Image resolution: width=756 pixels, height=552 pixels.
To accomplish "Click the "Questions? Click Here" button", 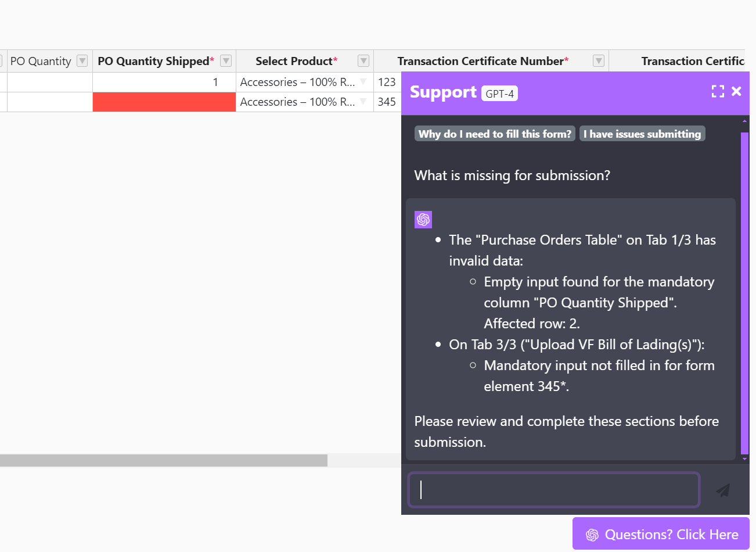I will point(660,533).
